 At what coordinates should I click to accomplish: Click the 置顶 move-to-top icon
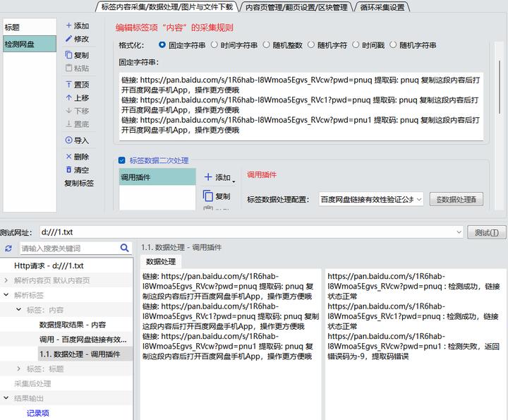pyautogui.click(x=68, y=85)
